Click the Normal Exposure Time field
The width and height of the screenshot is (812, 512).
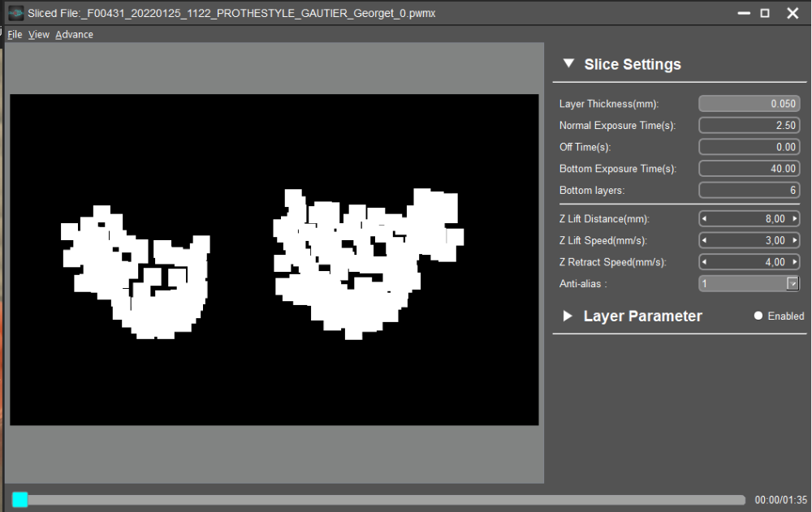click(749, 125)
